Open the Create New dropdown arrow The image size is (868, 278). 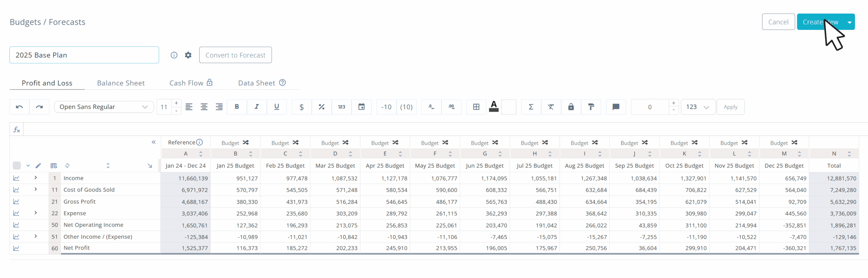coord(849,22)
